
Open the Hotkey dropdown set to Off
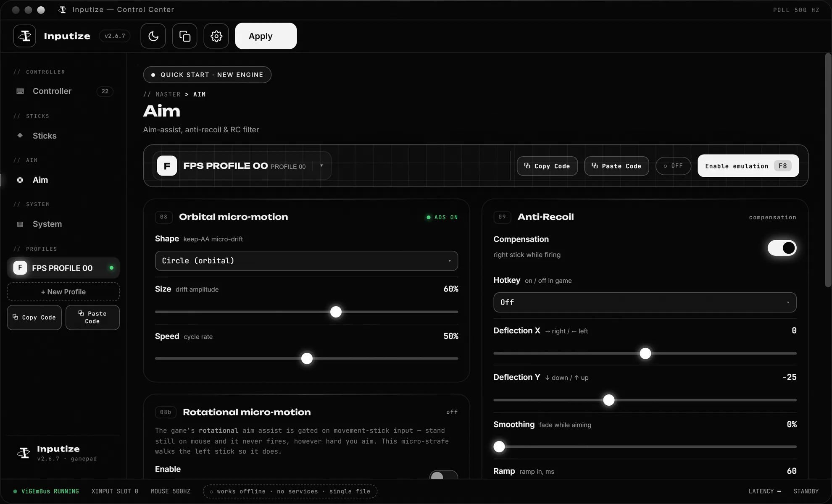645,302
